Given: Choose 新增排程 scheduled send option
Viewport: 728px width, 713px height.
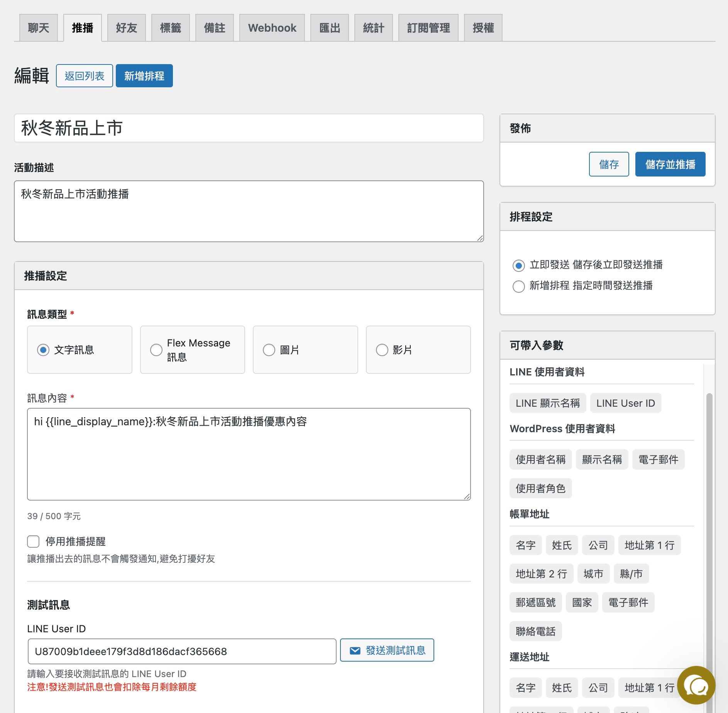Looking at the screenshot, I should point(518,286).
